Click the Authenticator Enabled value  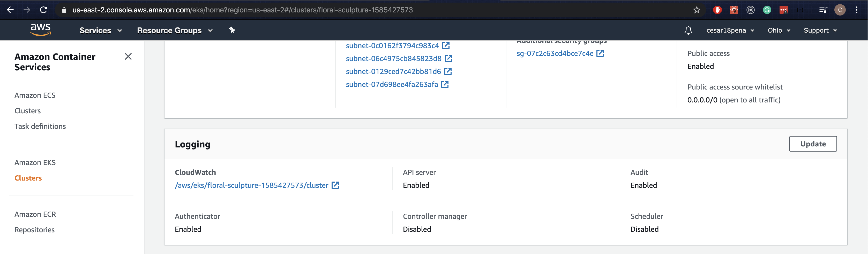pos(188,229)
